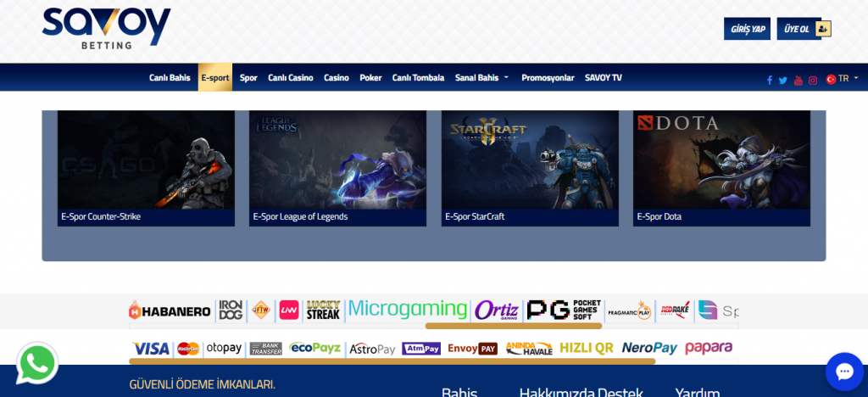Open the Savoy Betting logo homepage
The width and height of the screenshot is (868, 397).
106,28
